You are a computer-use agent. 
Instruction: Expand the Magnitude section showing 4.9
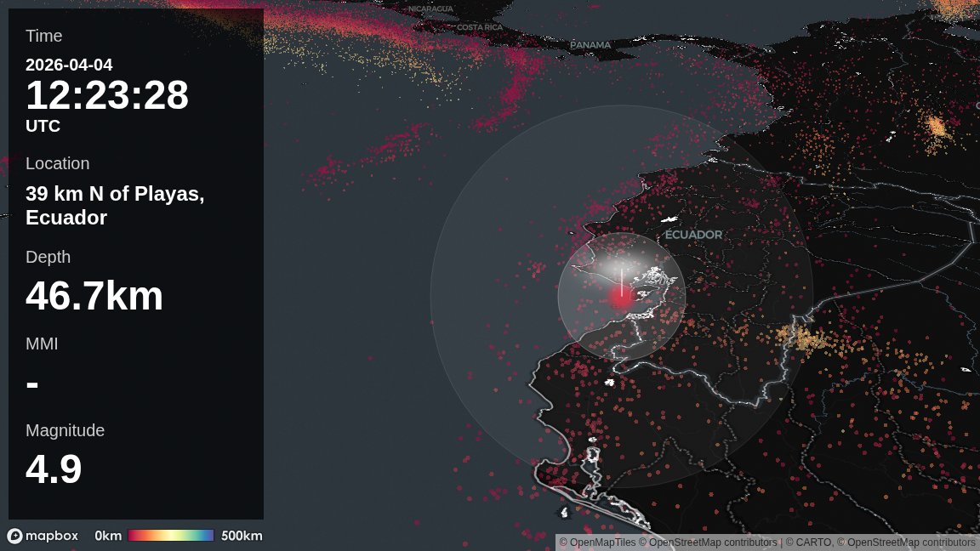click(65, 431)
